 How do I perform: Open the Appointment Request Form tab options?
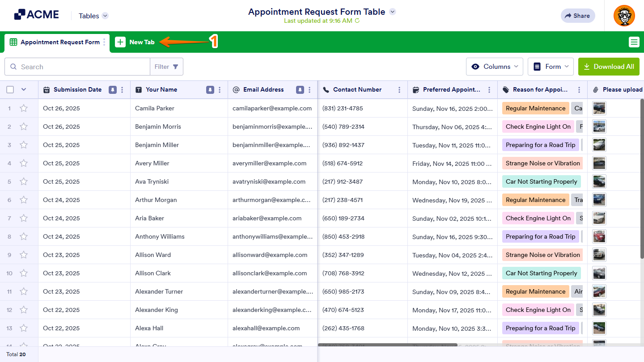pos(104,42)
